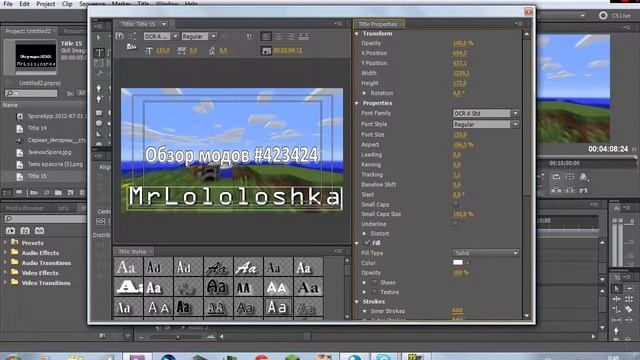The width and height of the screenshot is (640, 360).
Task: Click 32-bit effects filter icon
Action: click(25, 231)
